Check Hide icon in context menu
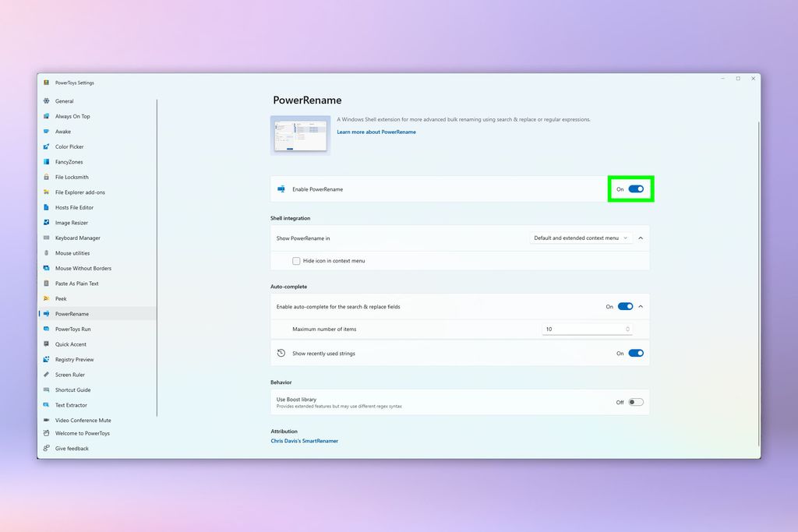The width and height of the screenshot is (798, 532). (x=296, y=260)
